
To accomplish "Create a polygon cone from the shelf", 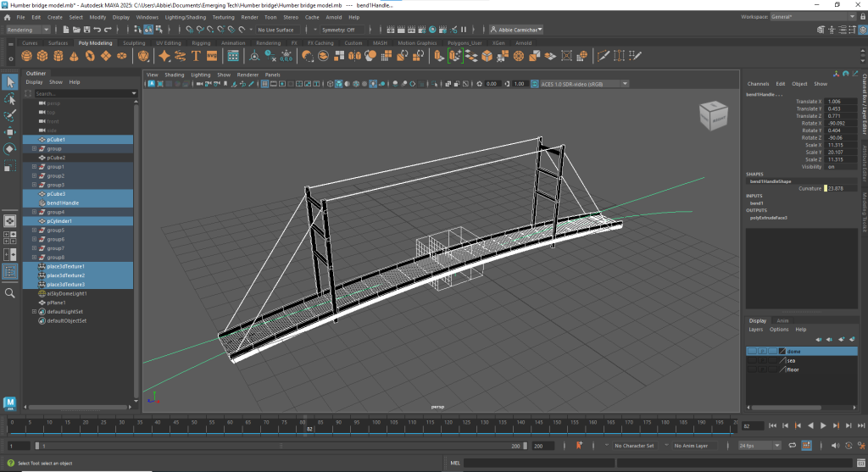I will tap(75, 56).
